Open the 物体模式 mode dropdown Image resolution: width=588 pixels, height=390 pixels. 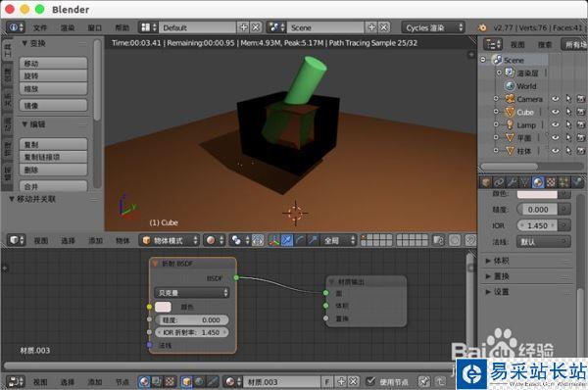pos(170,240)
